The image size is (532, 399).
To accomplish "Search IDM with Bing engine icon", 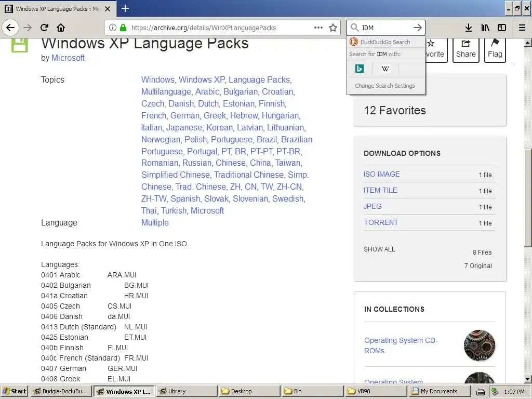I will [360, 69].
